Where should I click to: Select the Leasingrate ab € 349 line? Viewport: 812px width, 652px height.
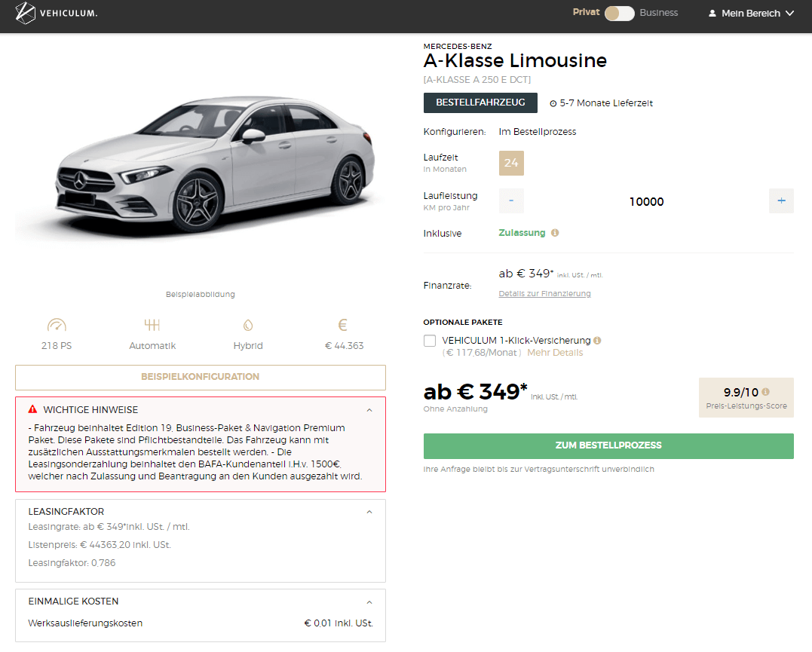point(109,527)
